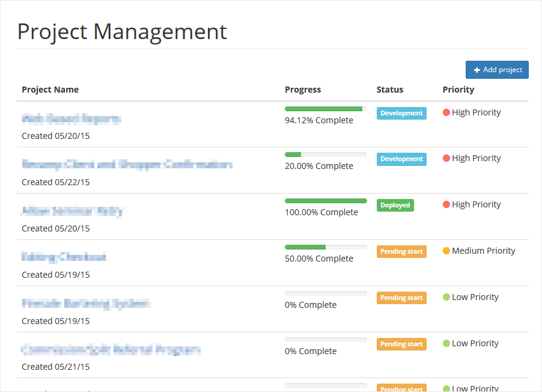Viewport: 542px width, 392px height.
Task: Click the Deployed status badge
Action: click(395, 205)
